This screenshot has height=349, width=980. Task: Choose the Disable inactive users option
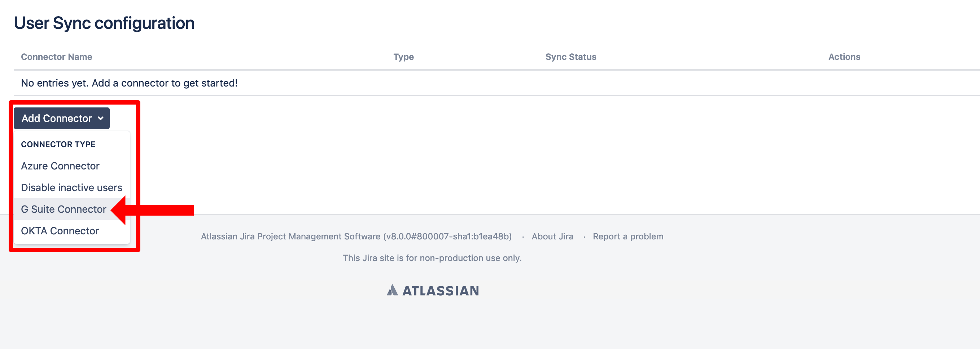pyautogui.click(x=71, y=188)
